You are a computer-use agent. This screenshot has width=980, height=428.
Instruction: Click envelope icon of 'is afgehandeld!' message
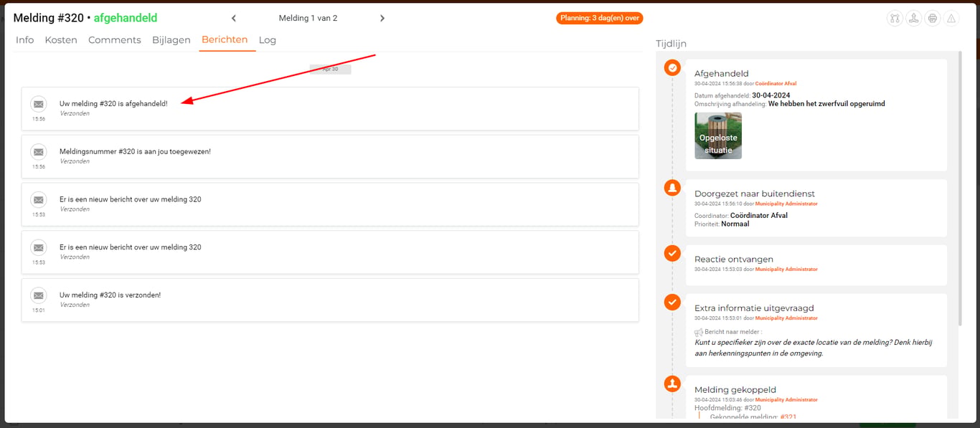(x=39, y=104)
